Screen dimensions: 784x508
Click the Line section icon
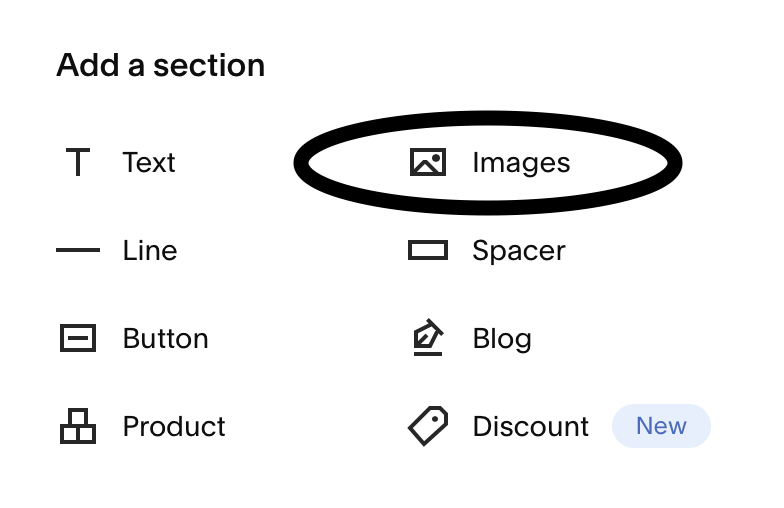pos(78,250)
